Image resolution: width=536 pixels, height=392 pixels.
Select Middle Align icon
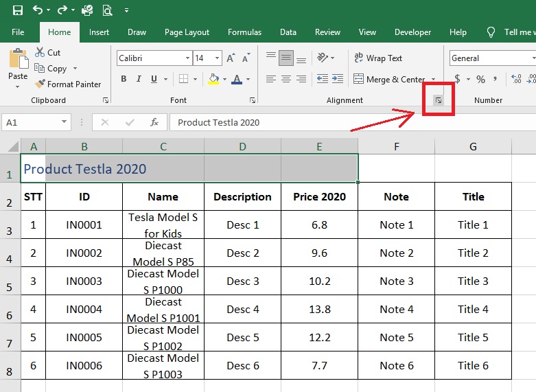pyautogui.click(x=286, y=58)
